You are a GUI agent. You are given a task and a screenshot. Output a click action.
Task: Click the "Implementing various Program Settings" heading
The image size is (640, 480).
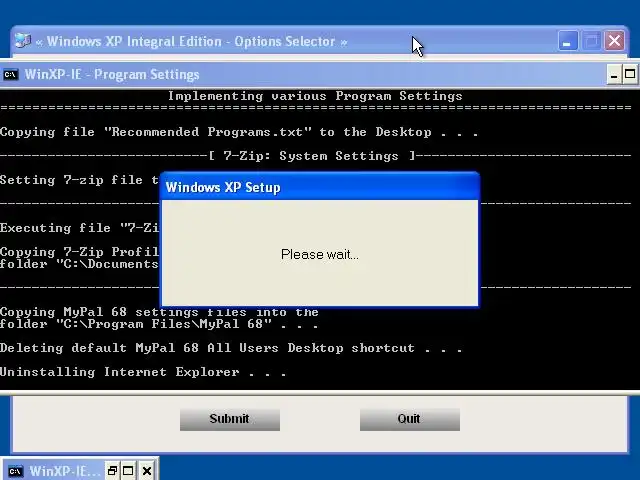[x=315, y=96]
